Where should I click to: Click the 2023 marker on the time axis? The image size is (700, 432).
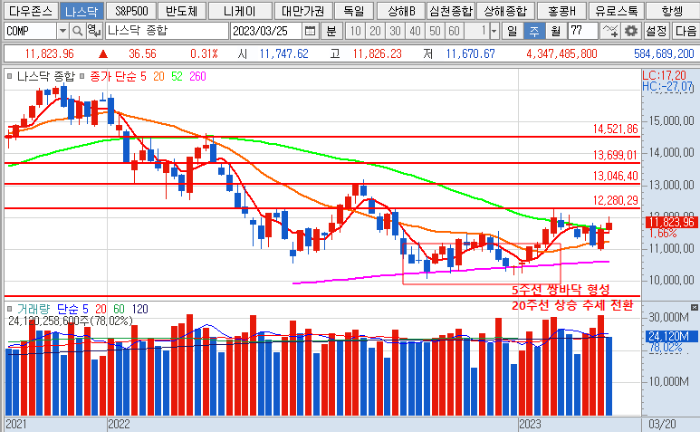pyautogui.click(x=529, y=424)
